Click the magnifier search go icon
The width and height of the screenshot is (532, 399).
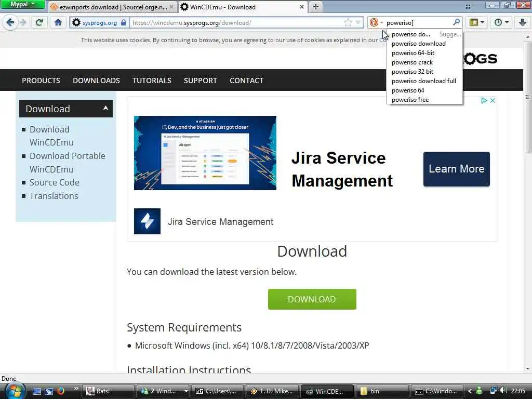click(x=456, y=22)
